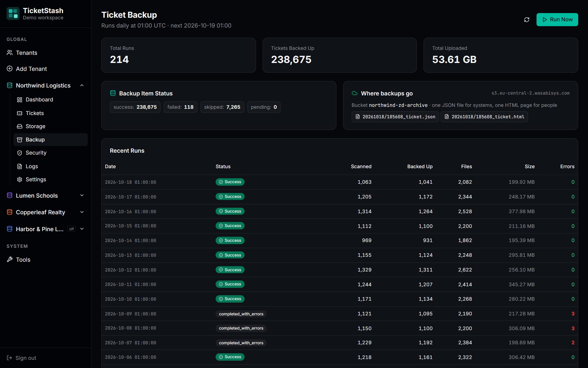Click the Tenants people icon

[10, 53]
